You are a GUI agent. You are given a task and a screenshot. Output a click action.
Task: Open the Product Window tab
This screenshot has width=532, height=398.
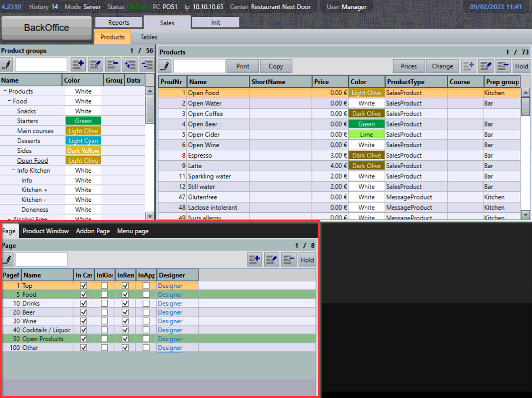46,231
